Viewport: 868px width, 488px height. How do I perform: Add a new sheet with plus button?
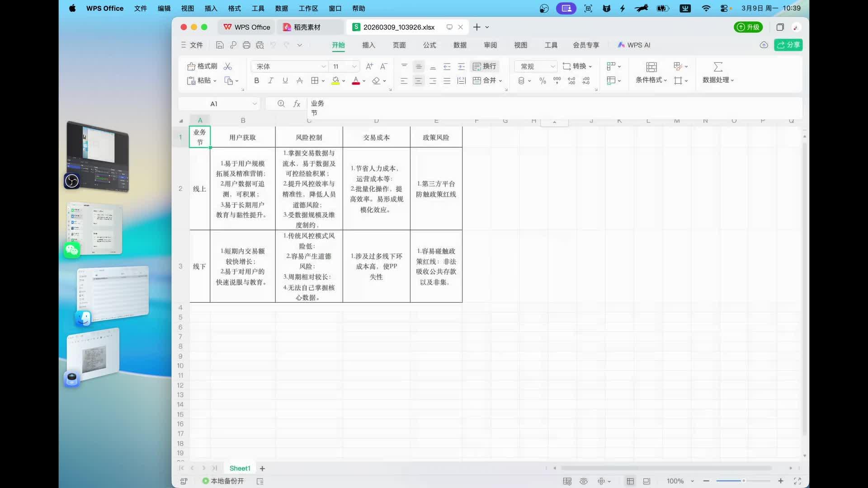[262, 469]
